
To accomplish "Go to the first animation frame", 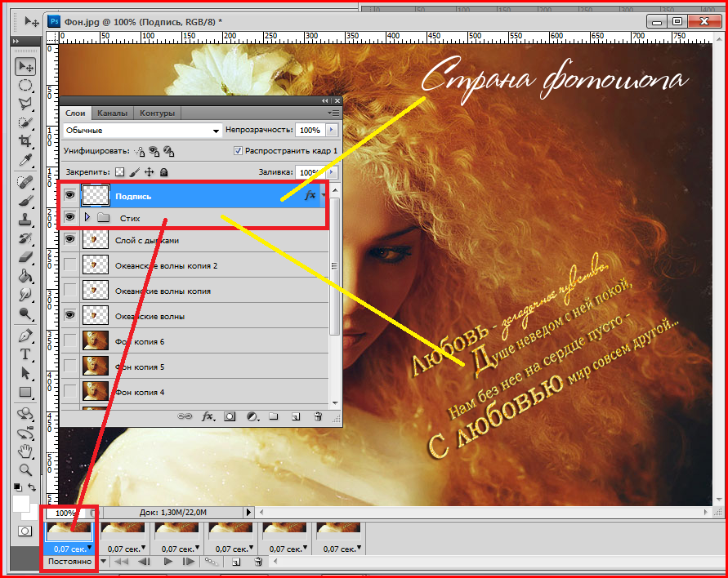I will 121,562.
